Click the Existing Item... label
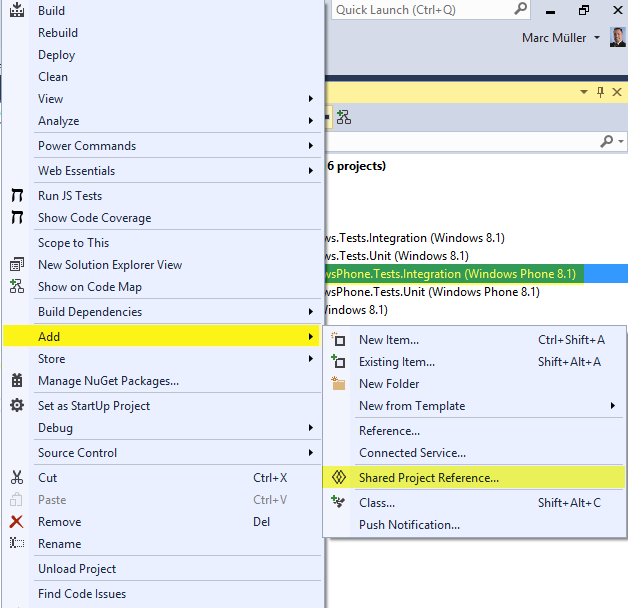 tap(397, 362)
